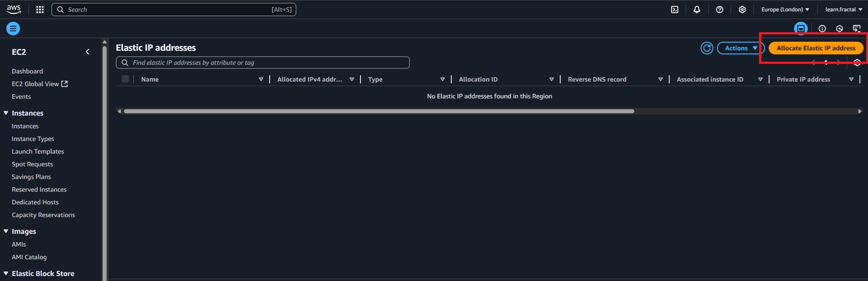868x281 pixels.
Task: Sort by Type column arrow
Action: tap(443, 79)
